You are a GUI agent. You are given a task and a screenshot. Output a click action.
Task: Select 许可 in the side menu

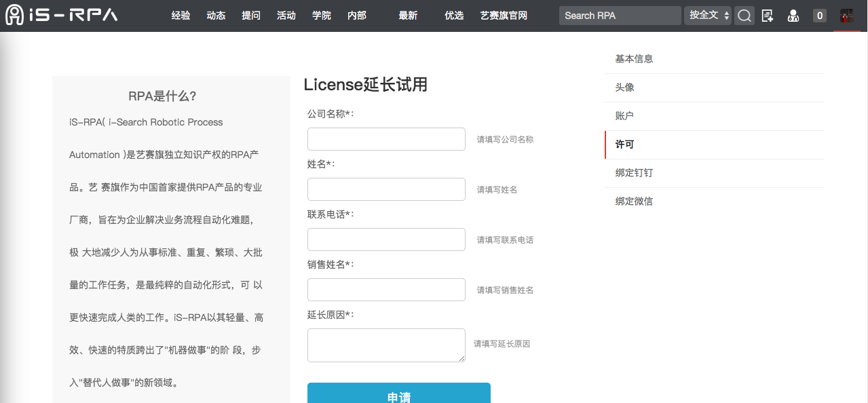click(x=714, y=145)
